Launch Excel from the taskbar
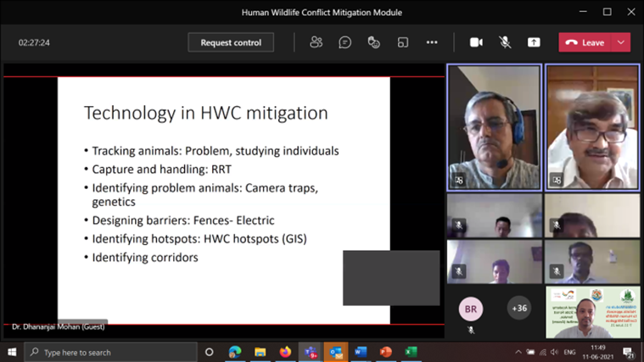This screenshot has width=644, height=362. pos(412,352)
